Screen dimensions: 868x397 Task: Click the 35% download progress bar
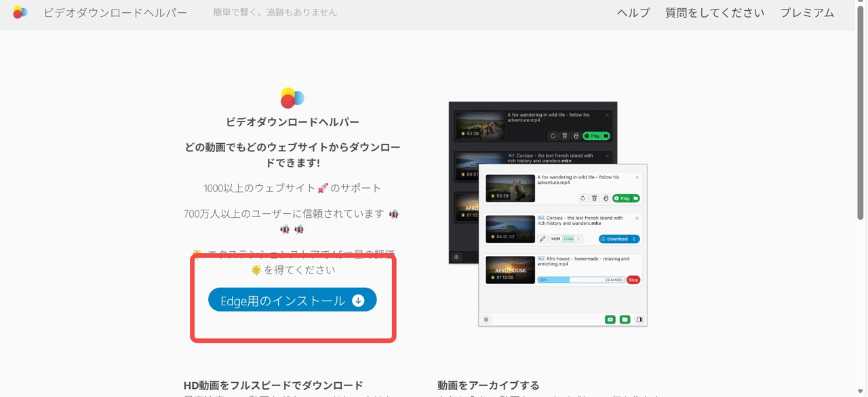coord(581,280)
